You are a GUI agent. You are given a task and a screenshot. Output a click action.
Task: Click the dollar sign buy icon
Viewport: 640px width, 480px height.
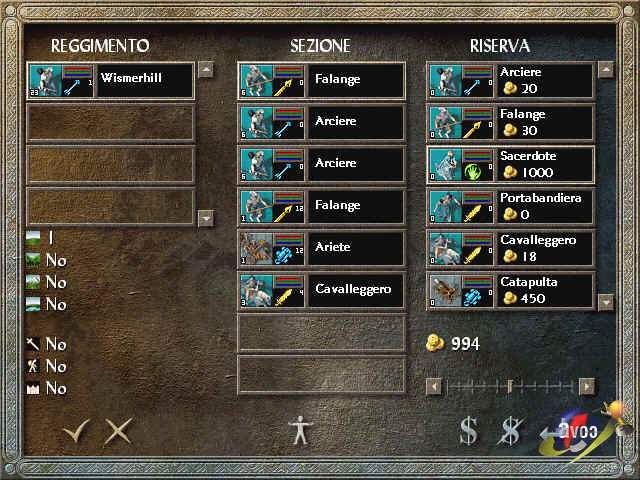468,431
